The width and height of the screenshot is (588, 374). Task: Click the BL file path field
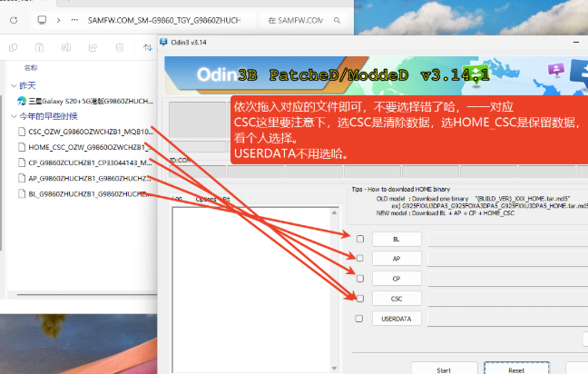(508, 240)
